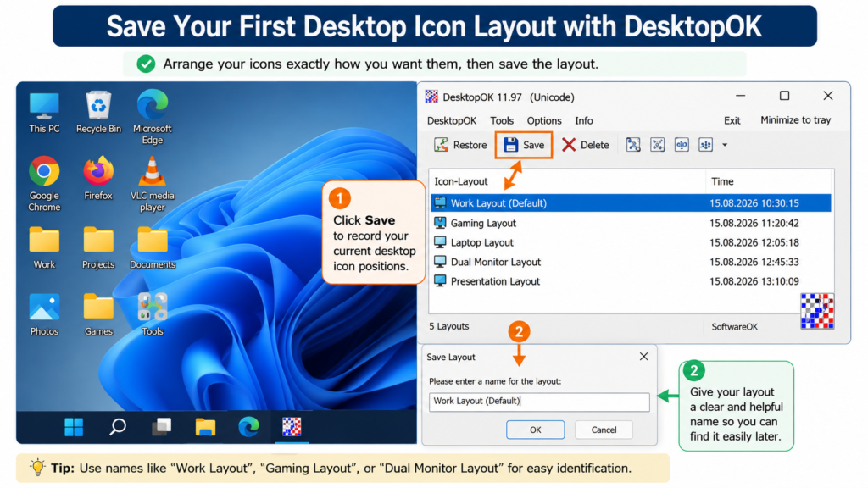Open the Photos desktop icon
The height and width of the screenshot is (488, 868).
tap(44, 315)
